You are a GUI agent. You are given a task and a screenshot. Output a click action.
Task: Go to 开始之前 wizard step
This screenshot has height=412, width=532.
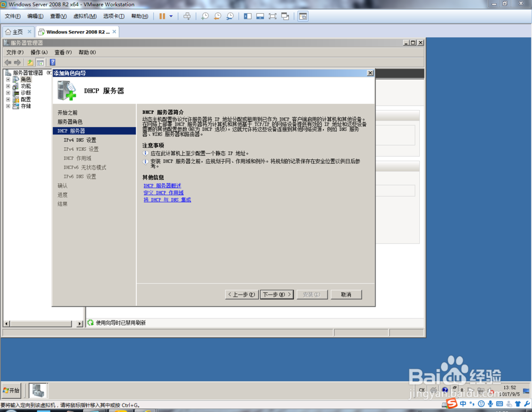(x=68, y=113)
